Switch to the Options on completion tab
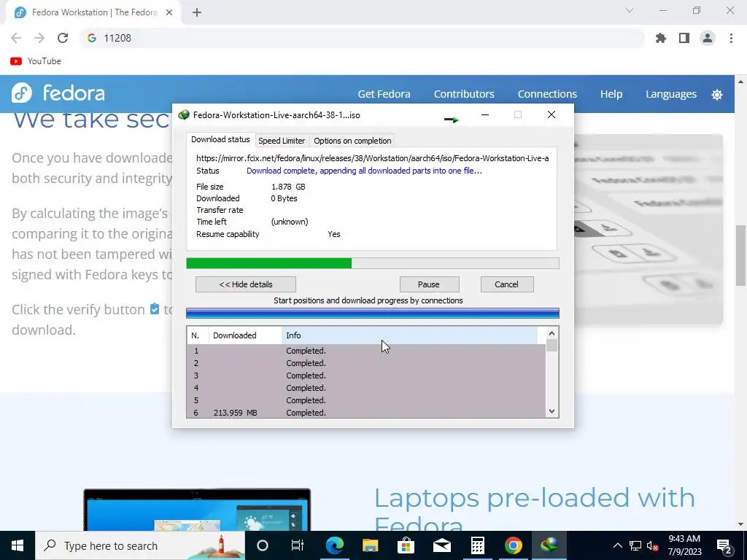The image size is (747, 560). (352, 141)
